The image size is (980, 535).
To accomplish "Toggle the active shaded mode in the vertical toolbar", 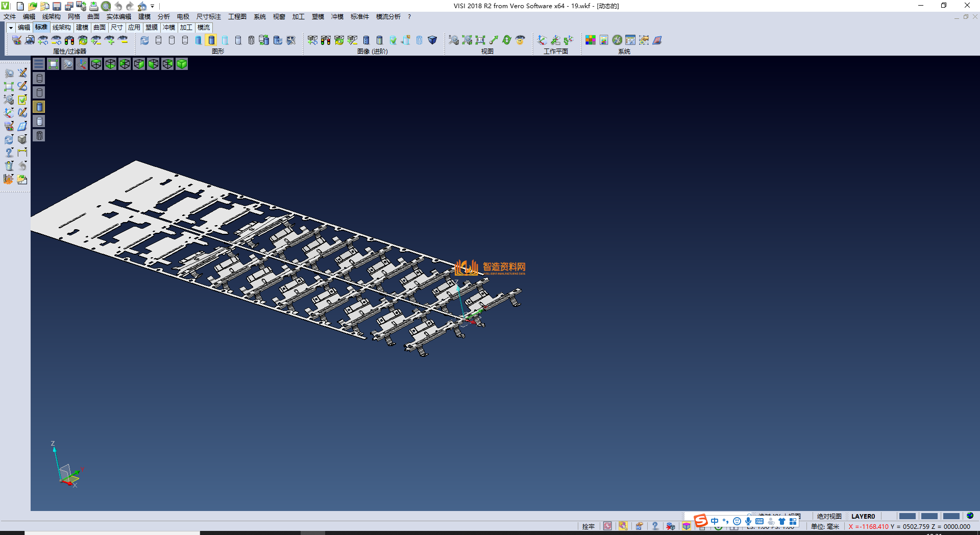I will 39,107.
